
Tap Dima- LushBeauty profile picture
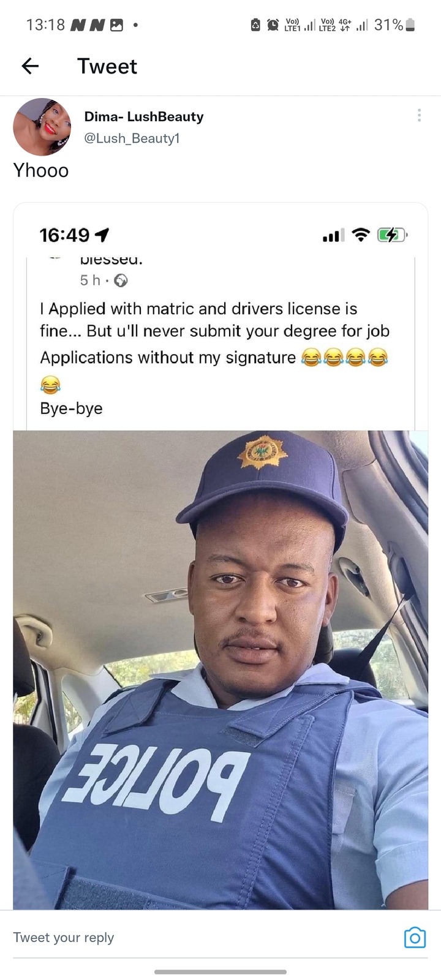42,127
